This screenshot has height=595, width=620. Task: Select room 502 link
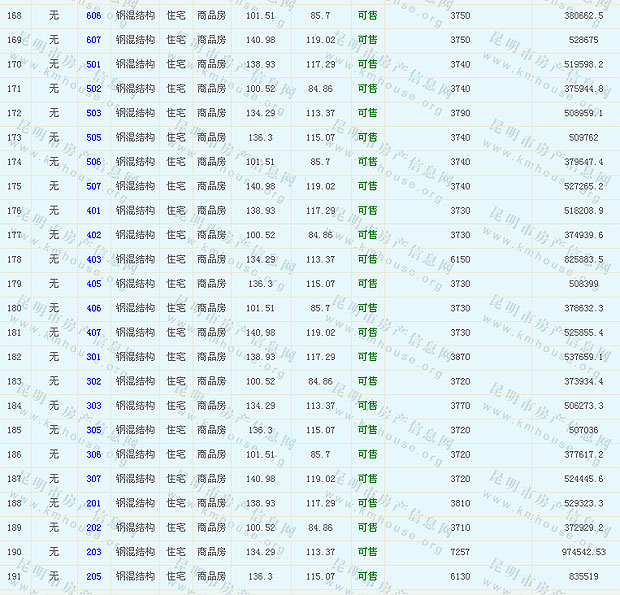(x=93, y=89)
